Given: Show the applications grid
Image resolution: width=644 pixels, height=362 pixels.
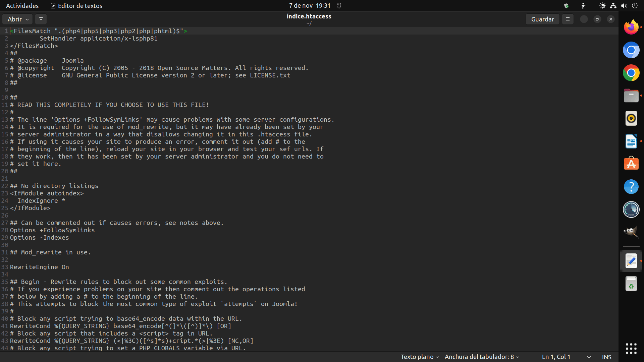Looking at the screenshot, I should point(631,349).
